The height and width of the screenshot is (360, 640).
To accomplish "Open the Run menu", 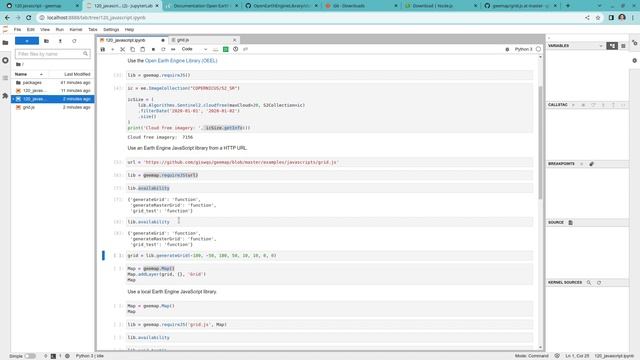I will point(60,30).
